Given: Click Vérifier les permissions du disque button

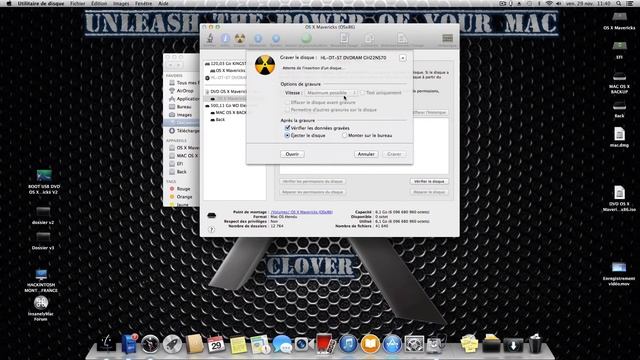Looking at the screenshot, I should click(313, 181).
